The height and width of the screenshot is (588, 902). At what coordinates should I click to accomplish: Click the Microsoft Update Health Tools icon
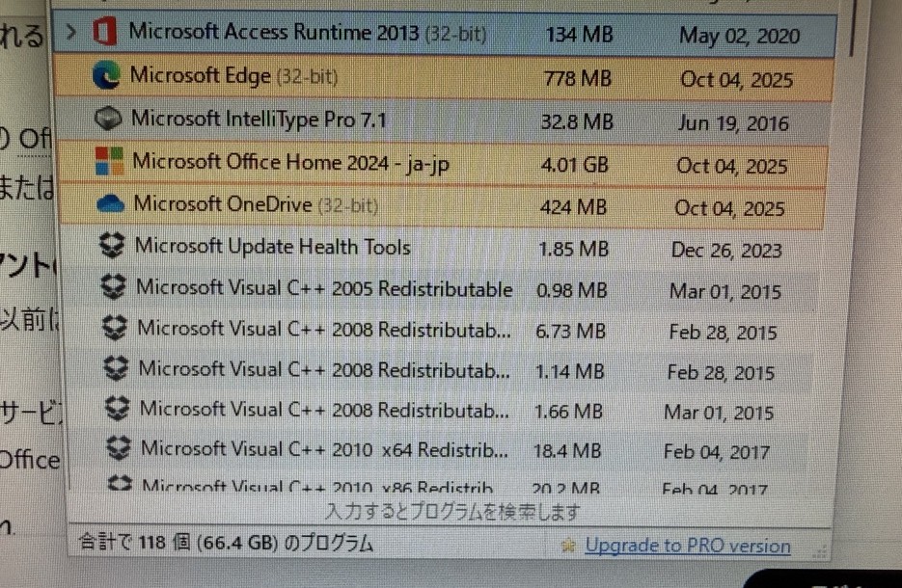[113, 247]
